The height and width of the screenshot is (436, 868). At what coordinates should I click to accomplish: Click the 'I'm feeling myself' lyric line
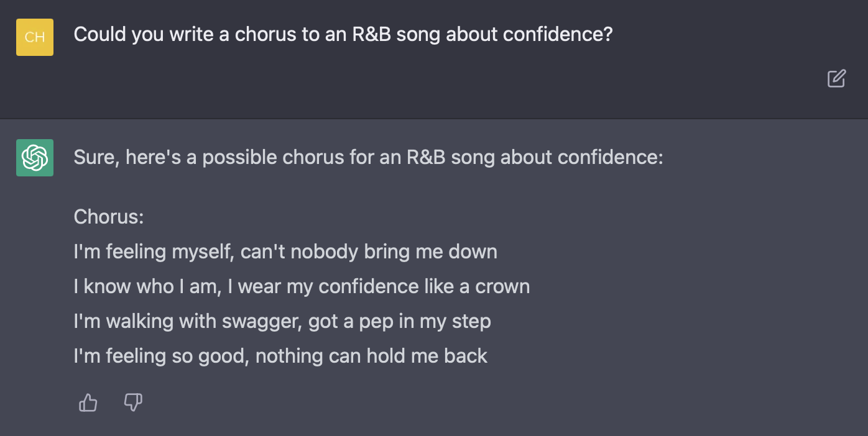285,252
